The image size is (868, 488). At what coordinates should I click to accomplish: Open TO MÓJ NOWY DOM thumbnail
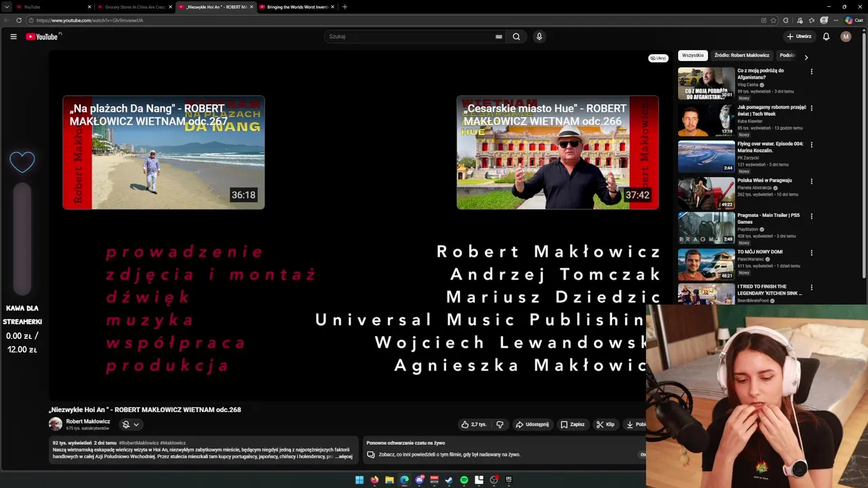tap(706, 264)
